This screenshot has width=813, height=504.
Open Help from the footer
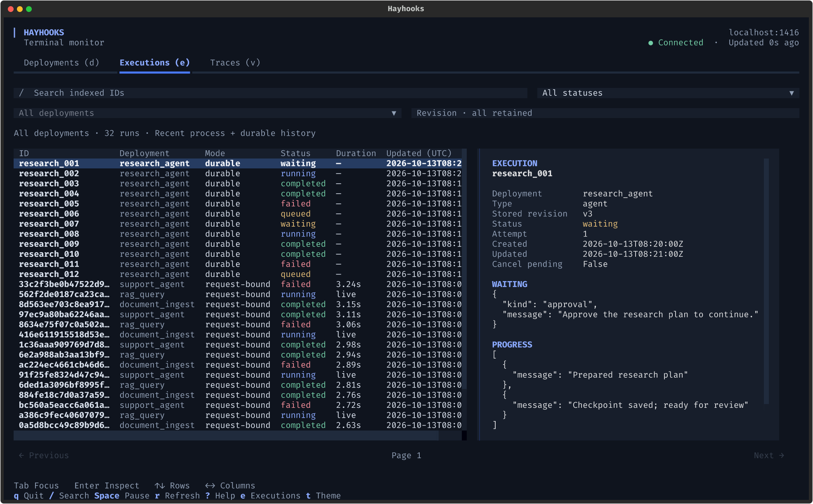[220, 496]
